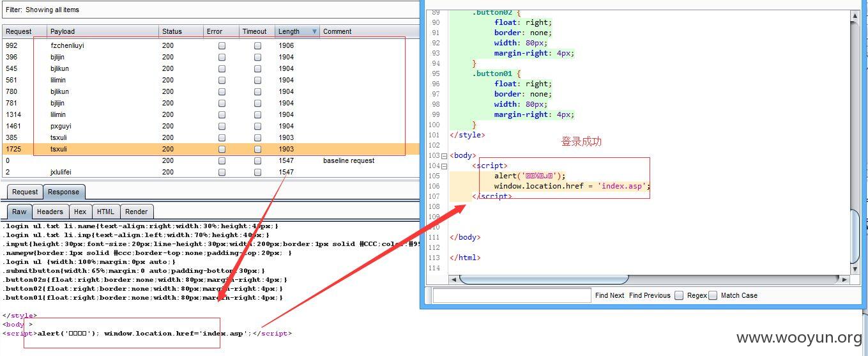Screen dimensions: 868x356
Task: Open the Filter: Showing all items bar
Action: point(209,10)
